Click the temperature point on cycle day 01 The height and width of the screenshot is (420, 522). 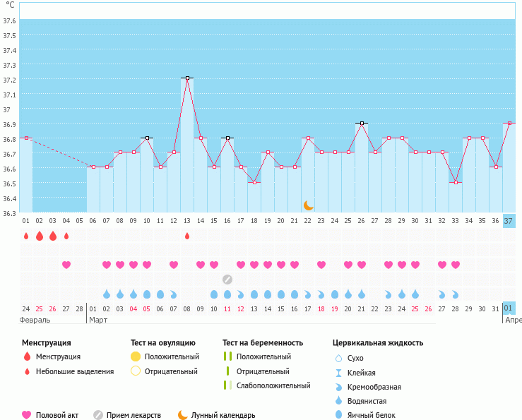coord(26,138)
